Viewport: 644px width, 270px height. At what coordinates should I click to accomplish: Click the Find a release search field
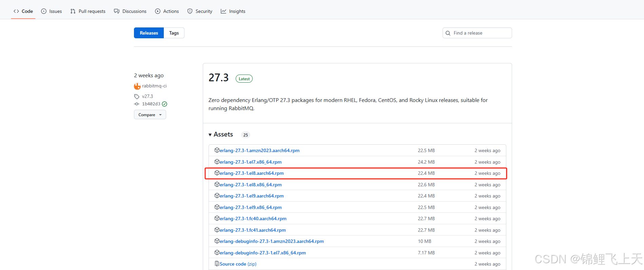481,33
